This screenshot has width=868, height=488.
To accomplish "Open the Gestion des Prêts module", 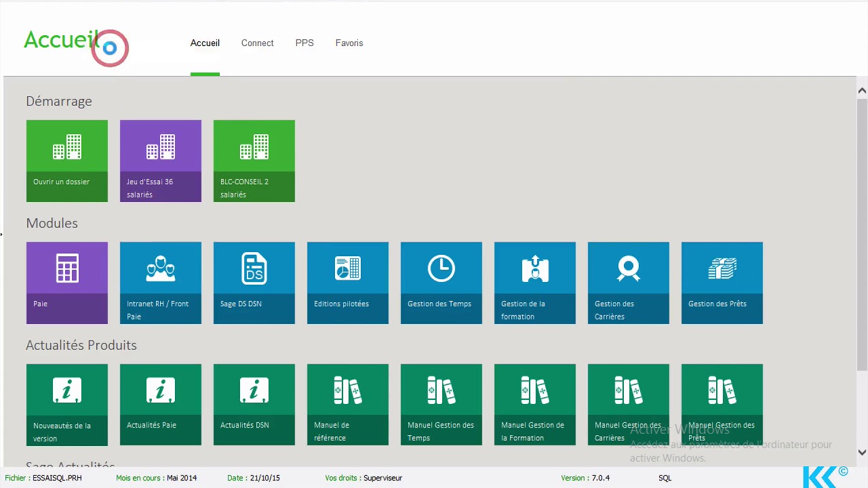I will 722,283.
